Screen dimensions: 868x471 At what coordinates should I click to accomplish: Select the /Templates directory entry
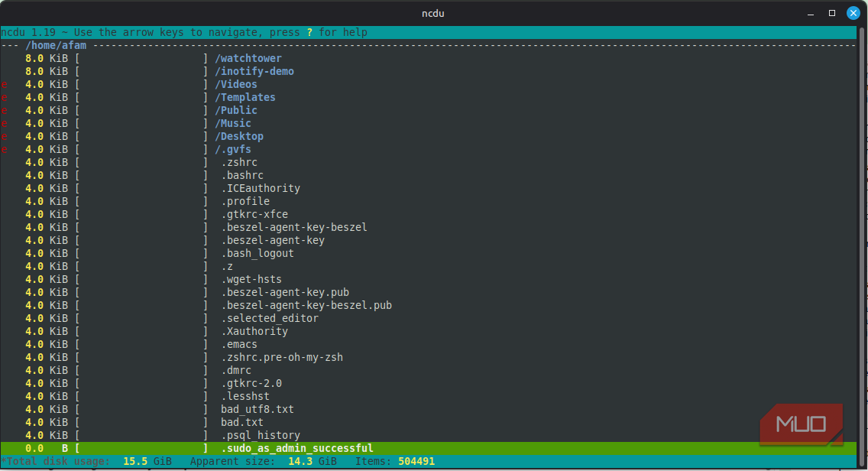[245, 98]
